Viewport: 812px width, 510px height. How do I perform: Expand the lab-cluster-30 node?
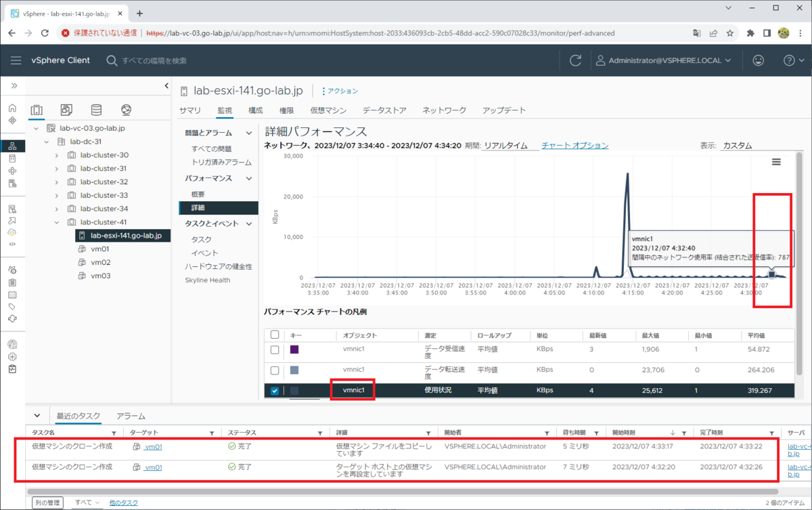pos(57,155)
